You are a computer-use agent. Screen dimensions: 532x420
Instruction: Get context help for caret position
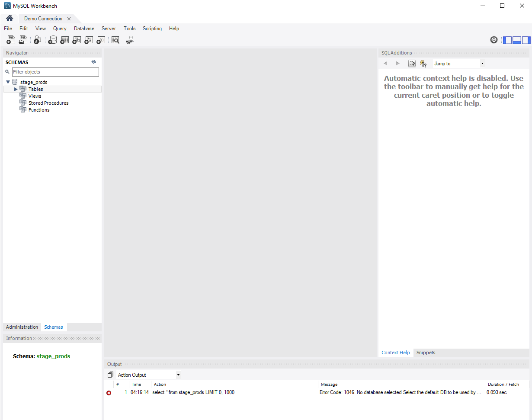(x=412, y=64)
